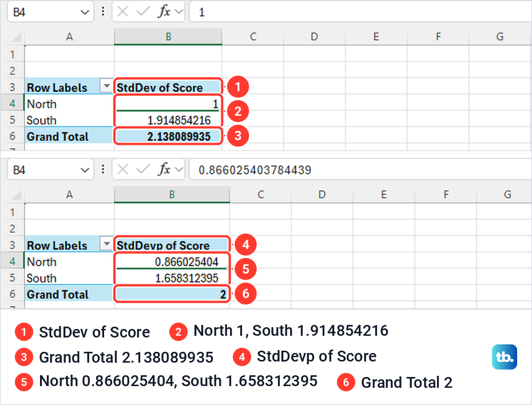532x405 pixels.
Task: Open the Name Box dropdown in top spreadsheet
Action: [x=85, y=13]
